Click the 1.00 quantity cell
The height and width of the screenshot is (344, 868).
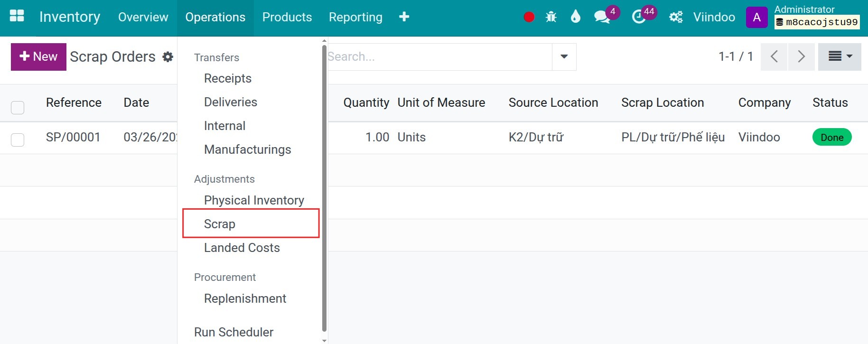click(x=377, y=137)
